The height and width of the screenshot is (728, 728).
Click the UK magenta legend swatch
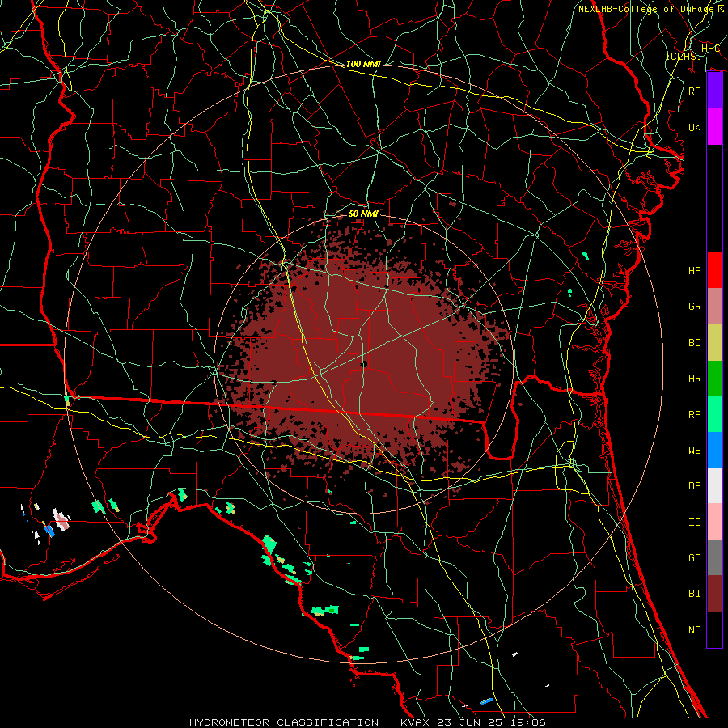coord(714,127)
